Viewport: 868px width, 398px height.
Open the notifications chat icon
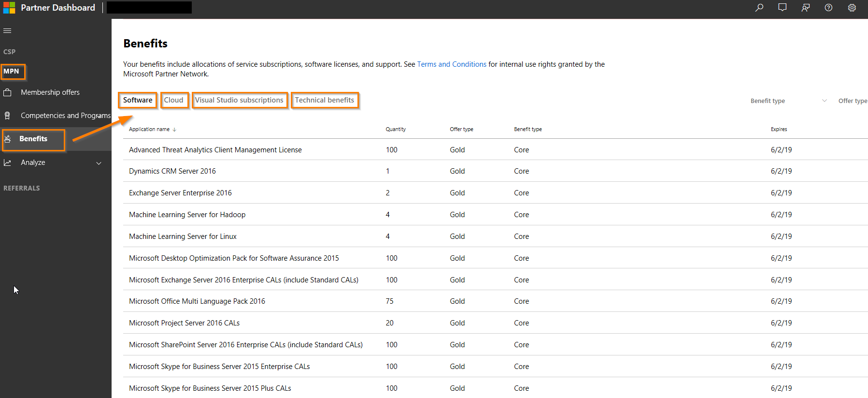tap(783, 8)
